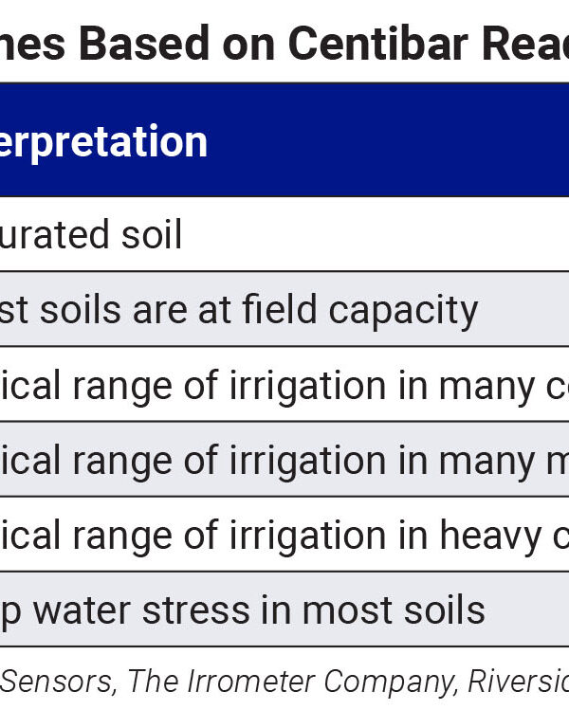Select the irrigation row ending in 'many m'
This screenshot has height=728, width=569.
point(284,460)
